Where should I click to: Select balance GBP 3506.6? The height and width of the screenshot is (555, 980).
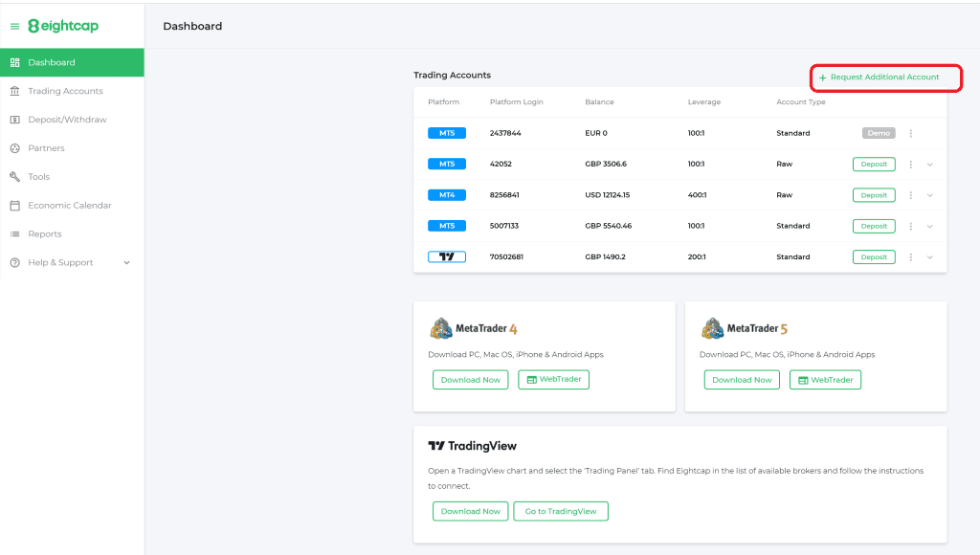(x=606, y=164)
